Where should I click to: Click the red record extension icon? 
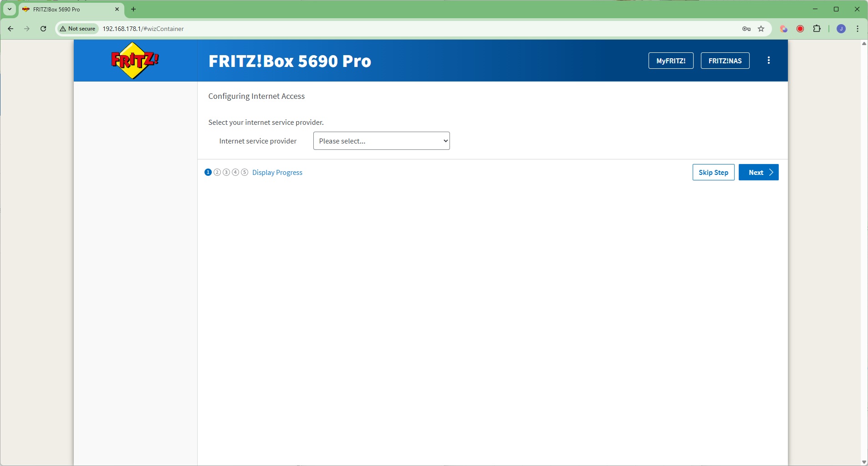pos(801,29)
